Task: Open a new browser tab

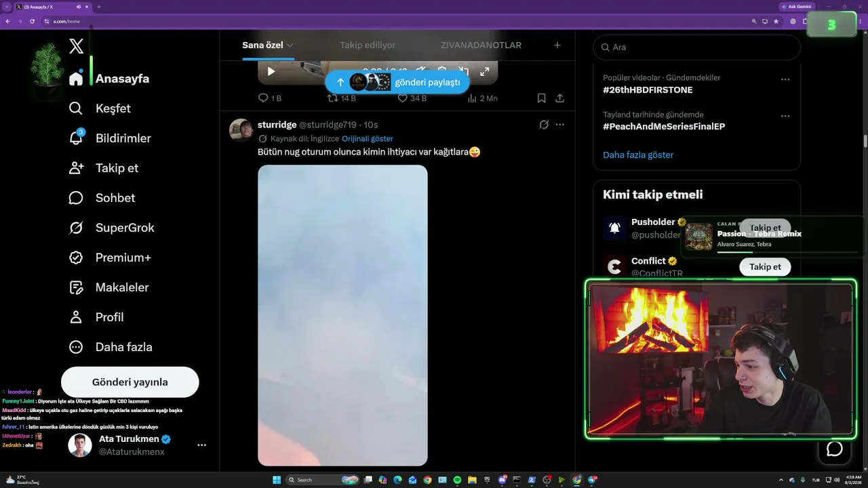Action: coord(99,7)
